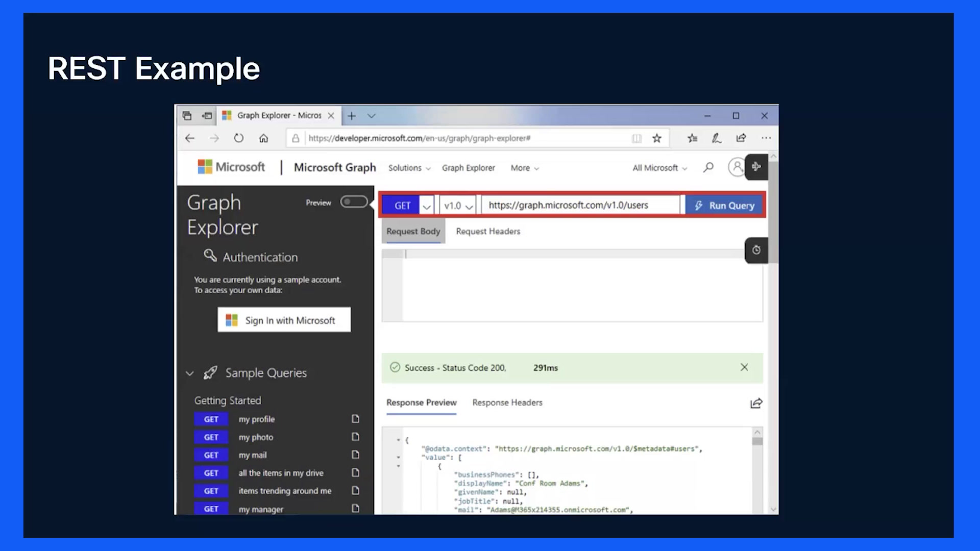The height and width of the screenshot is (551, 980).
Task: Open a new browser tab with plus
Action: pos(352,116)
